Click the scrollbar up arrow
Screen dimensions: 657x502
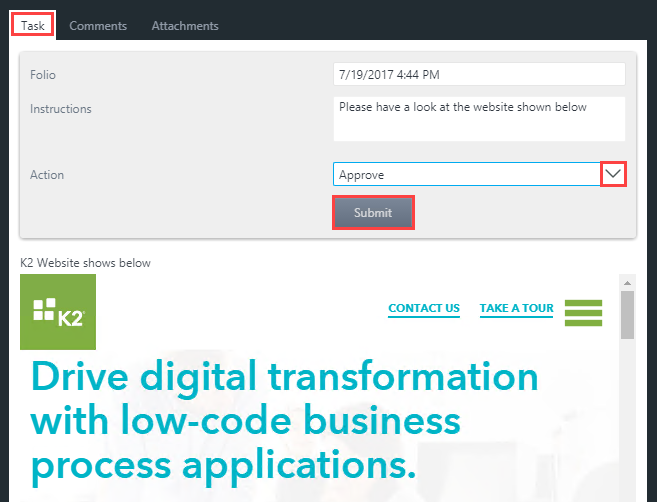627,283
